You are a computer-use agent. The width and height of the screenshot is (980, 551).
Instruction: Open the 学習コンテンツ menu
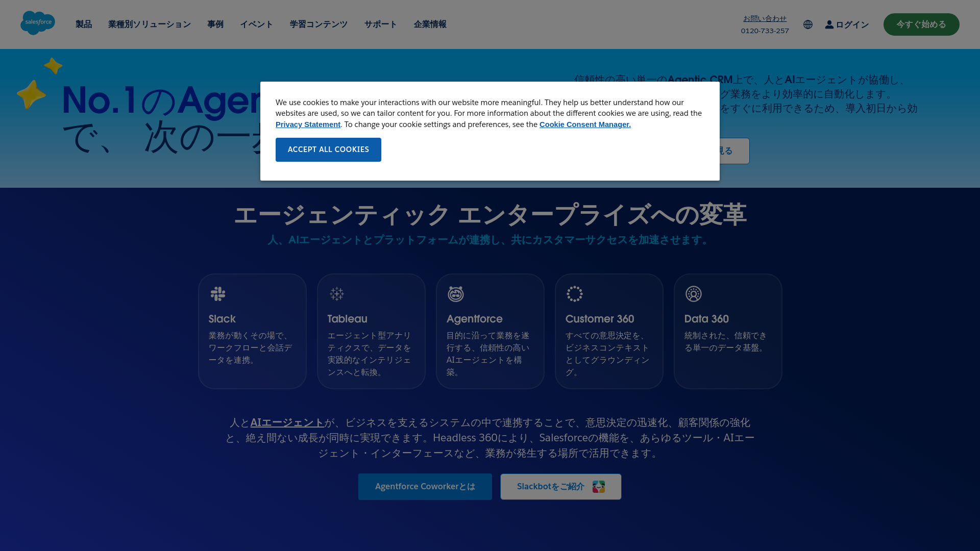click(x=318, y=24)
